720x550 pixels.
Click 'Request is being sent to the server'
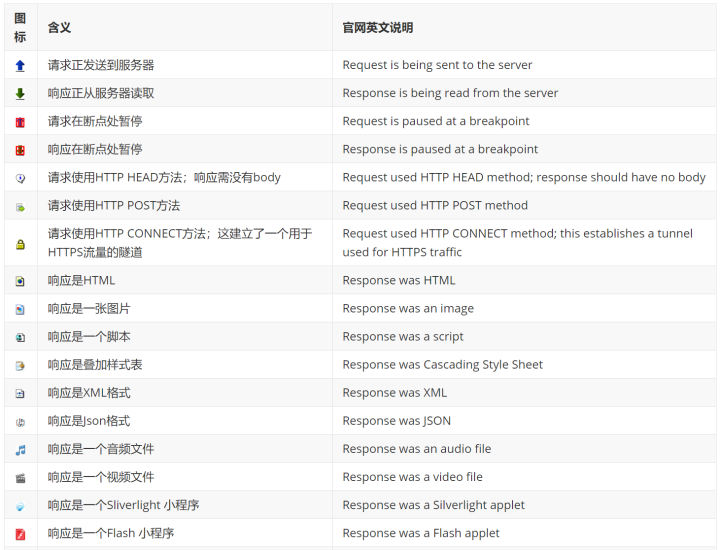click(437, 65)
